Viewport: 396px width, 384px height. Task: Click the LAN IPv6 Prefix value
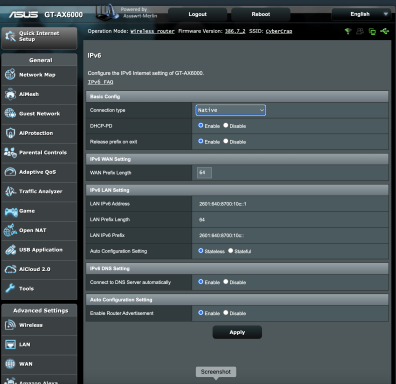click(x=221, y=235)
